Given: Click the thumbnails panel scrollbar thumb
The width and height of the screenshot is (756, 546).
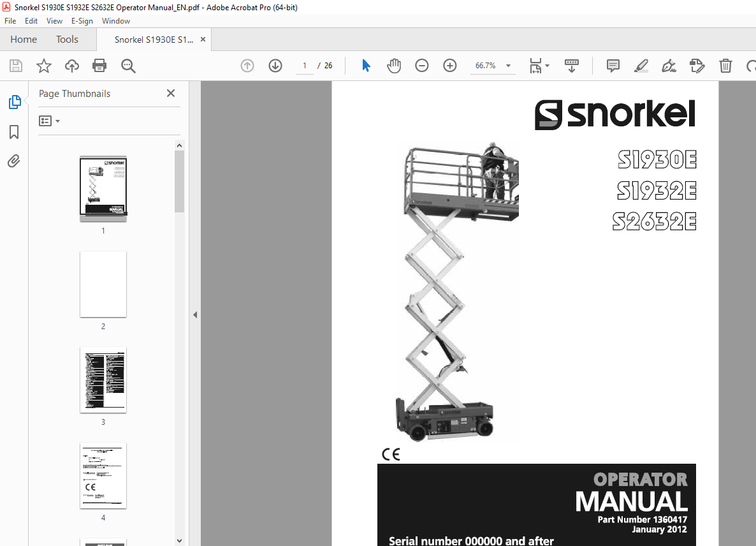Looking at the screenshot, I should tap(179, 181).
